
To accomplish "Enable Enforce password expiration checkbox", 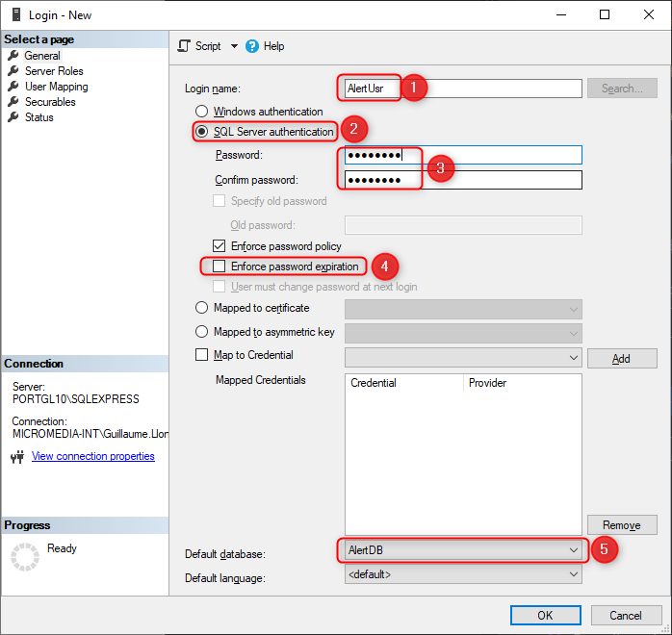I will (x=220, y=267).
